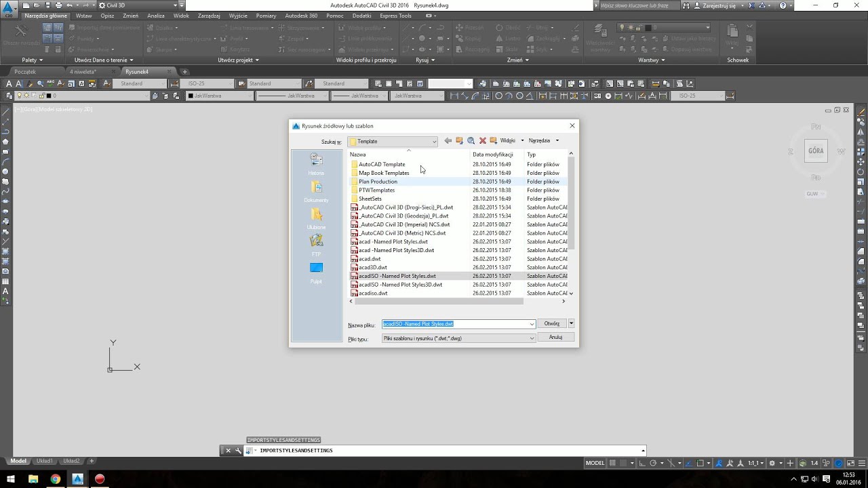This screenshot has width=868, height=488.
Task: Click command line customize wrench icon
Action: (x=238, y=451)
